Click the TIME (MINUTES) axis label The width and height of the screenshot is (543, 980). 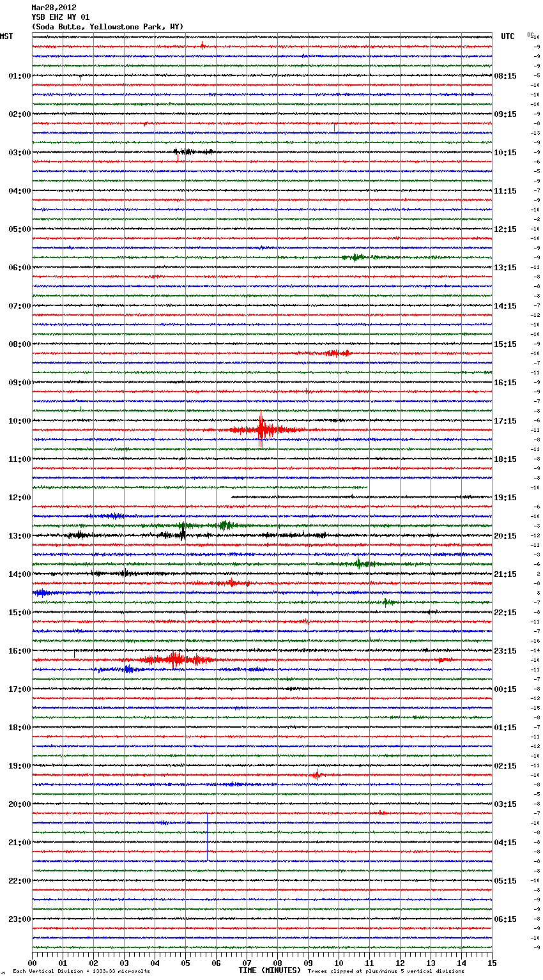tap(270, 970)
